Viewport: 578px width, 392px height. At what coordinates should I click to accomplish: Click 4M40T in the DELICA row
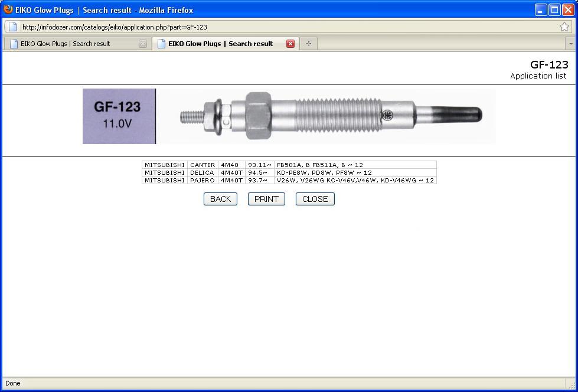pos(231,172)
